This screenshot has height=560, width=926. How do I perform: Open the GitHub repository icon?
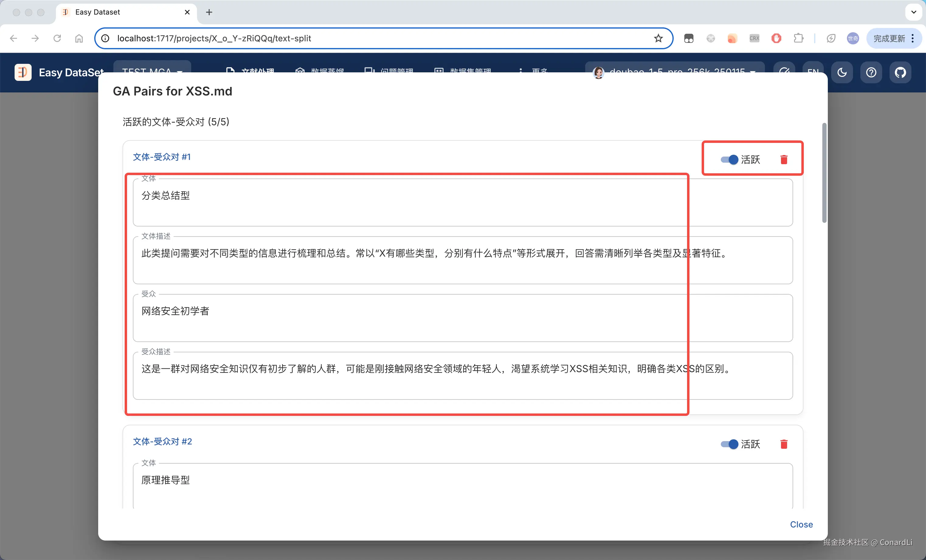click(x=900, y=72)
